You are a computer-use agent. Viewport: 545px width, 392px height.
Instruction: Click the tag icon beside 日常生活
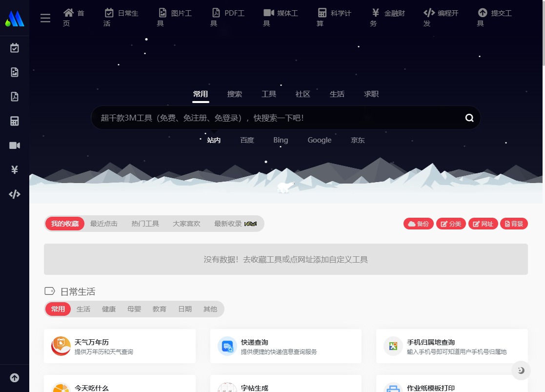50,291
